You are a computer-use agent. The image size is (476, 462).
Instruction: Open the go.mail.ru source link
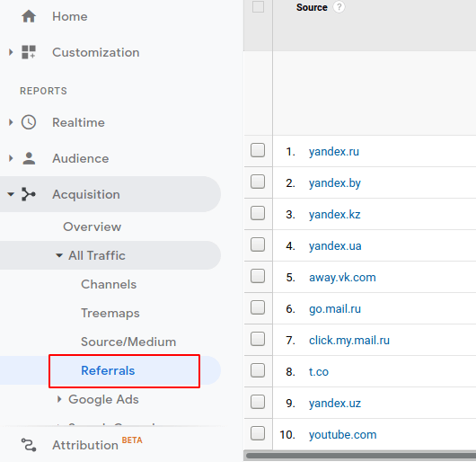click(x=335, y=309)
